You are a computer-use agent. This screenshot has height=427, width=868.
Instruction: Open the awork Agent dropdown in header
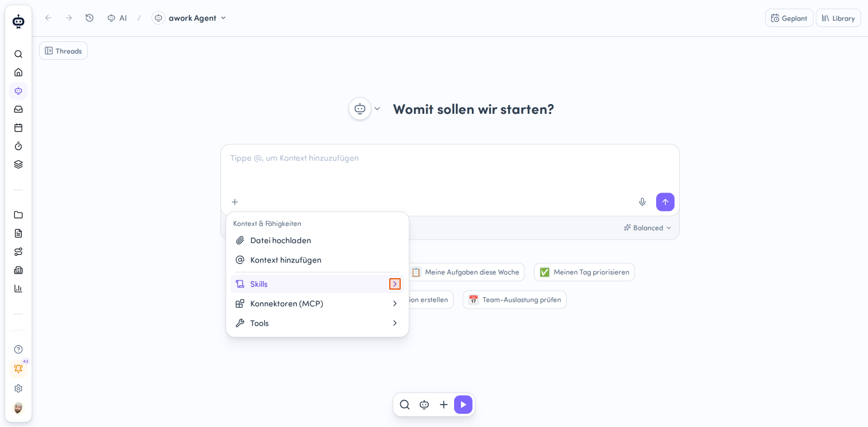click(x=189, y=18)
